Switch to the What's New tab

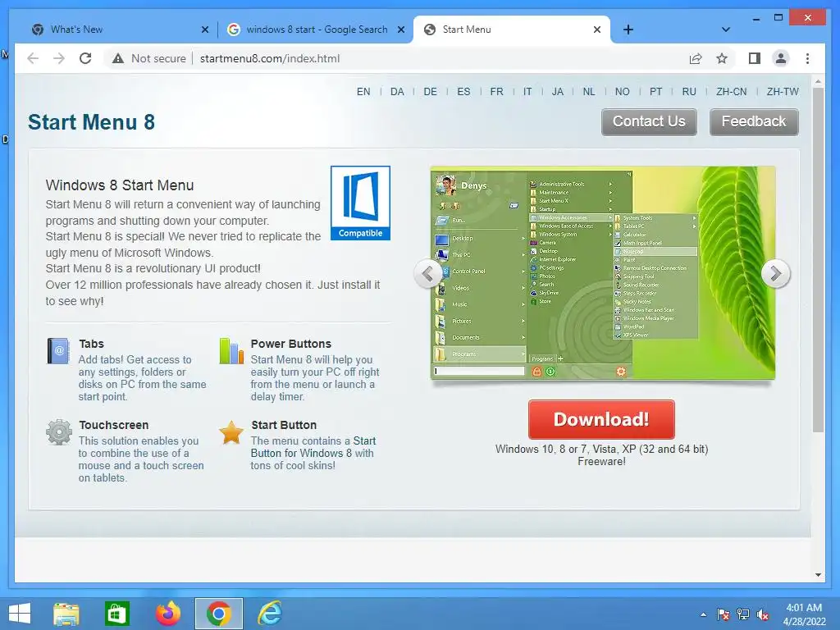[x=120, y=30]
